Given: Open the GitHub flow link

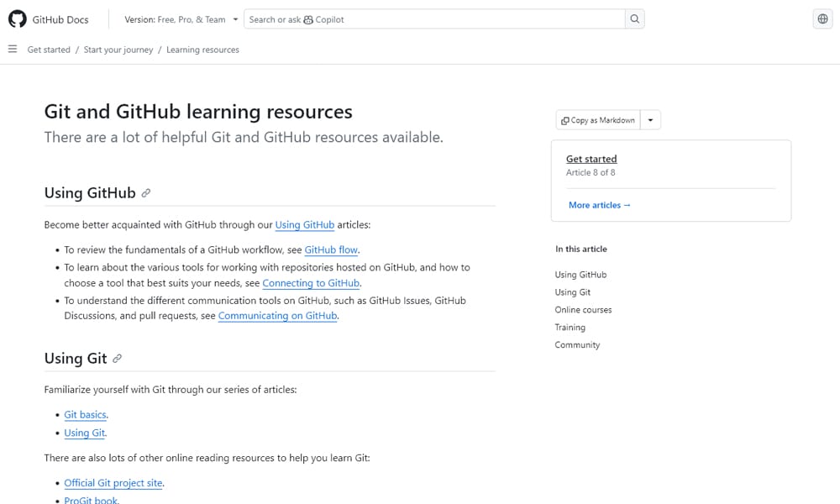Looking at the screenshot, I should (331, 249).
